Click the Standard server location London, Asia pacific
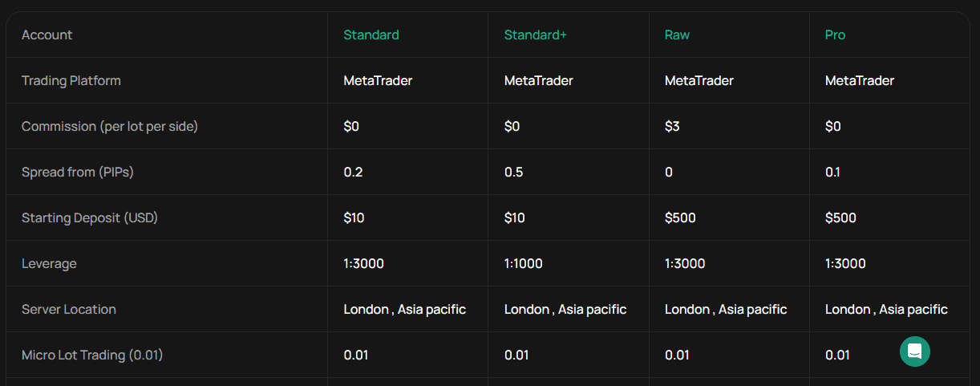 405,309
